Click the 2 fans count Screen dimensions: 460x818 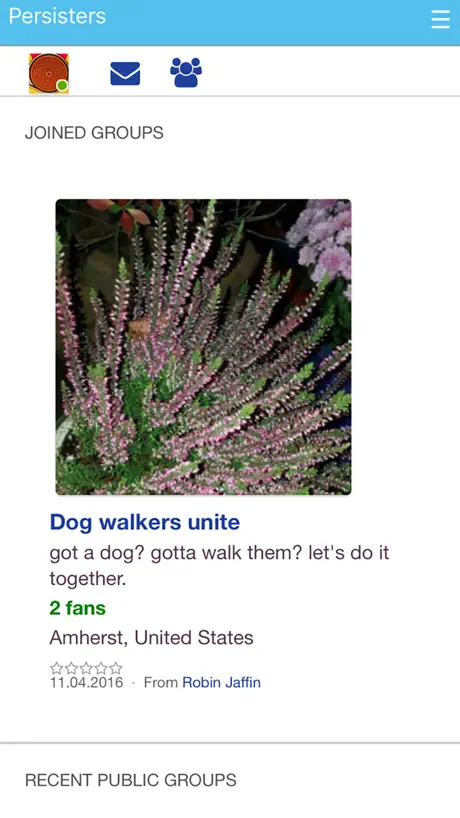click(78, 608)
